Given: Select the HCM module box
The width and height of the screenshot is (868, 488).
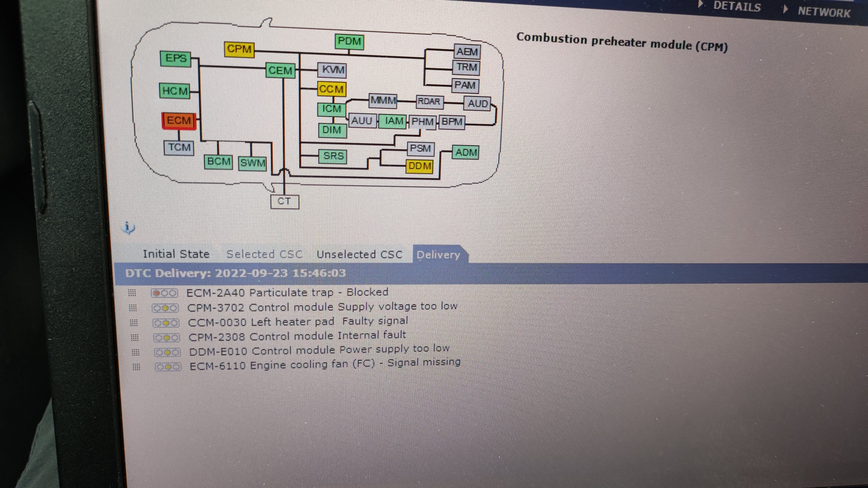Looking at the screenshot, I should coord(175,91).
